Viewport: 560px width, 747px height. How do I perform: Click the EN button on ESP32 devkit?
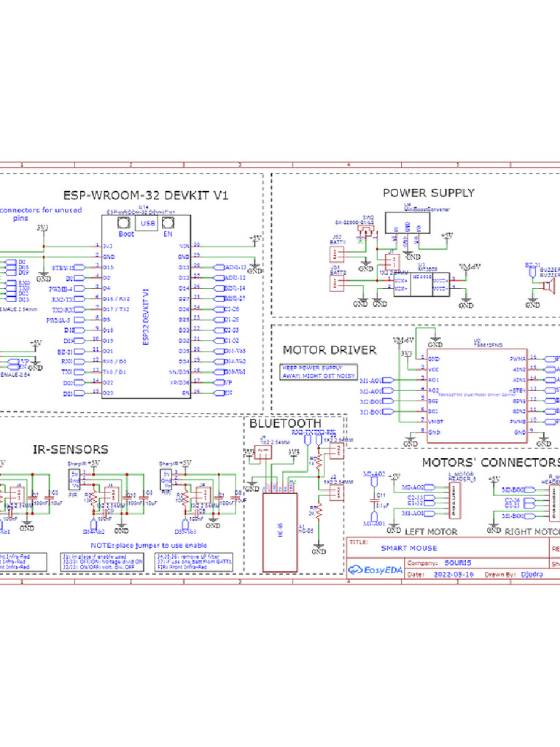coord(168,222)
